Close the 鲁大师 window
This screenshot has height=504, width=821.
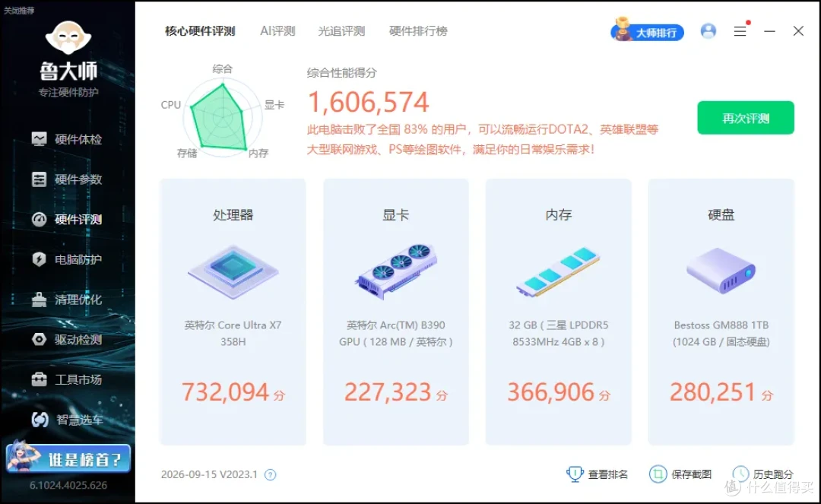click(x=798, y=31)
